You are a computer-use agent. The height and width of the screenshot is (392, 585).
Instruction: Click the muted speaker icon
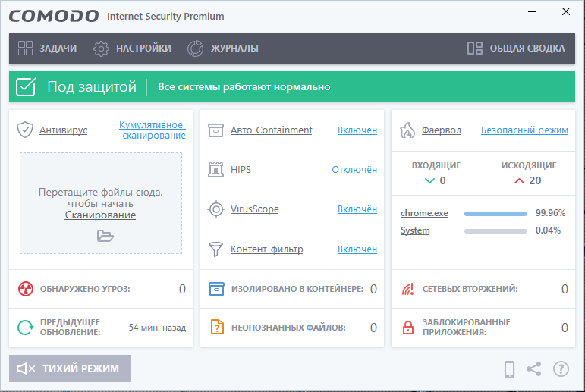coord(26,368)
